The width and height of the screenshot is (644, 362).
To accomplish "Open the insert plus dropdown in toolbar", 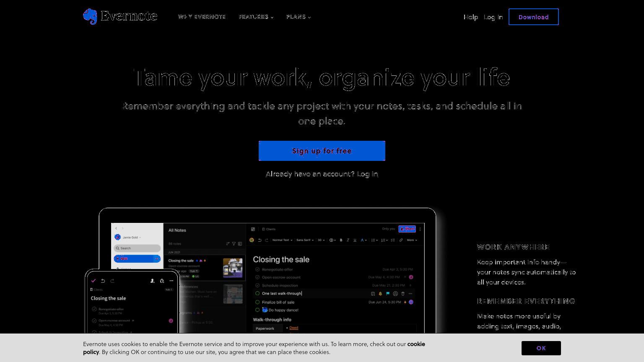I will pyautogui.click(x=332, y=240).
